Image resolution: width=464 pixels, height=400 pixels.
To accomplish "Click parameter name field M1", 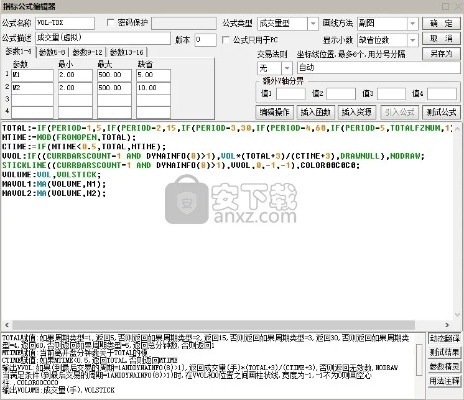I will coord(32,75).
